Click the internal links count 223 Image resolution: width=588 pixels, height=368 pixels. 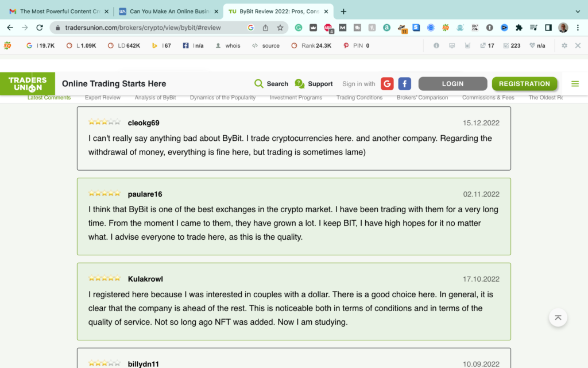(512, 45)
